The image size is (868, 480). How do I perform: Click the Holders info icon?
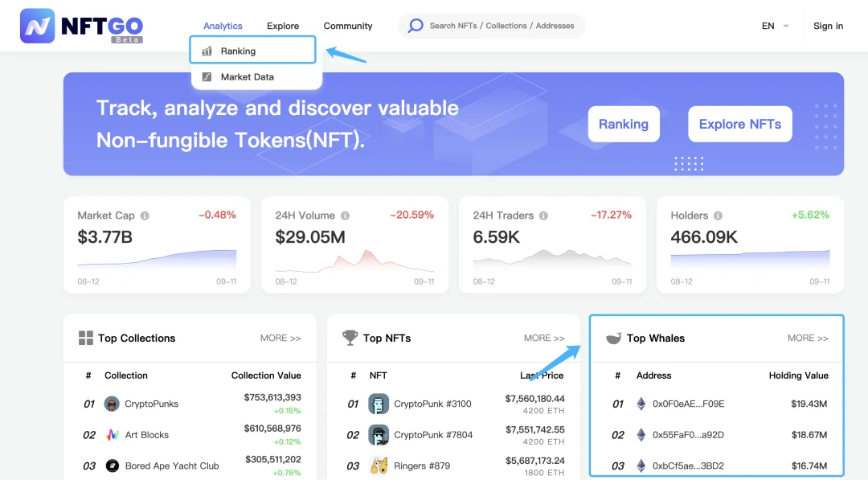718,215
